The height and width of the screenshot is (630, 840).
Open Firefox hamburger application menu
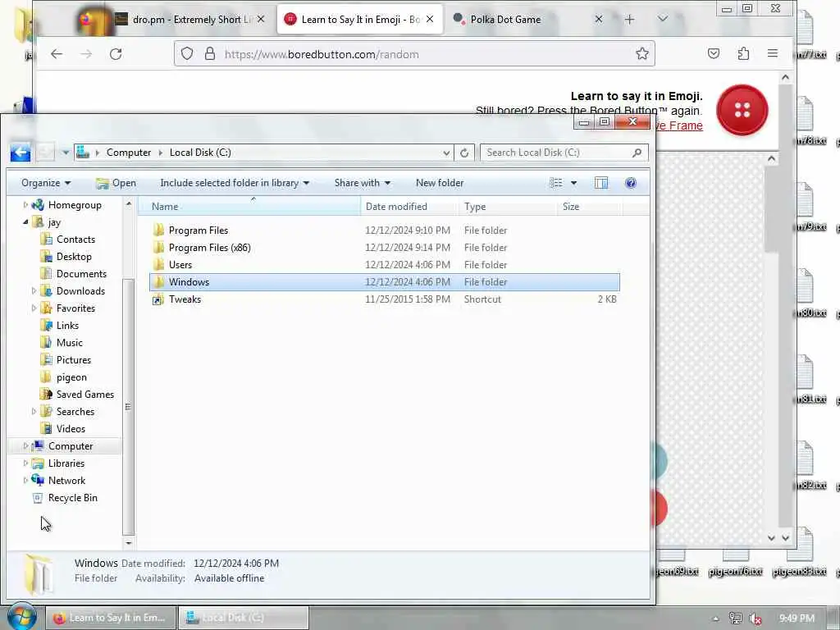coord(773,53)
